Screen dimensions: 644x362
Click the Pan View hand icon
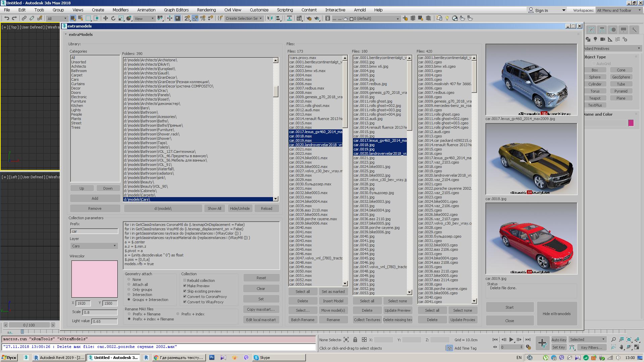[621, 347]
